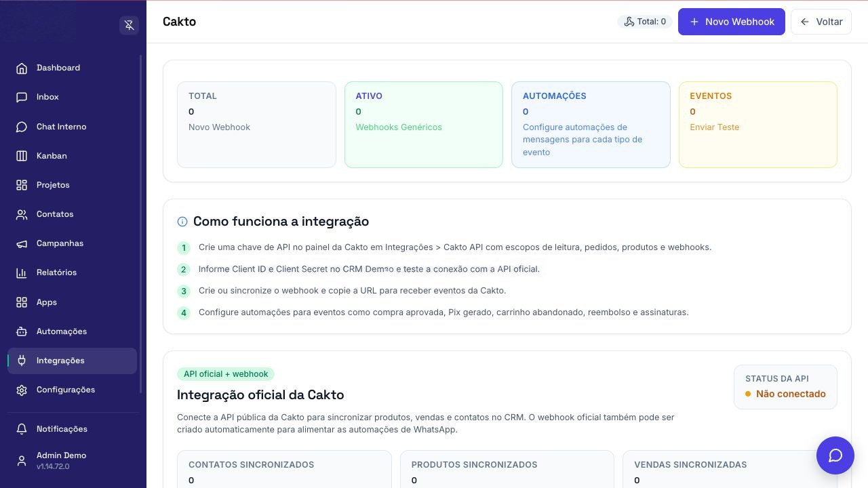Select the TOTAL stats card

click(x=256, y=125)
